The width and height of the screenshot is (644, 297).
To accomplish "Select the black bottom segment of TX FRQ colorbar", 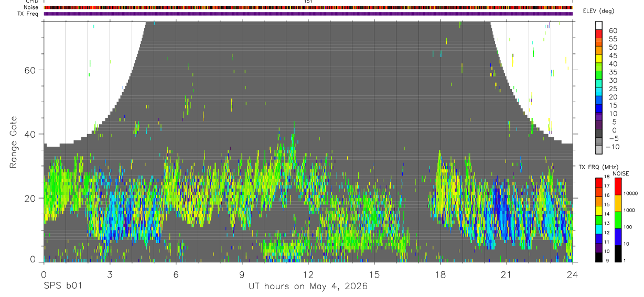I will click(599, 257).
